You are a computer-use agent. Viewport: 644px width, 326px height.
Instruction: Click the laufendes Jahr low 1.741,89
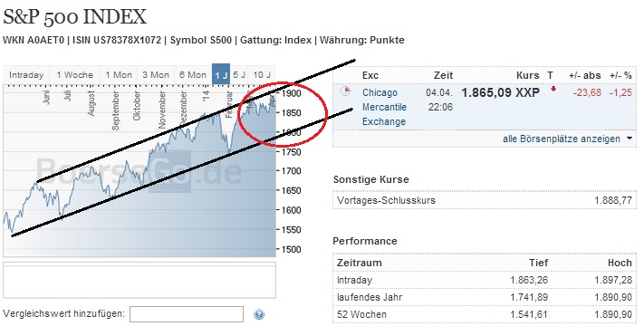click(x=529, y=297)
